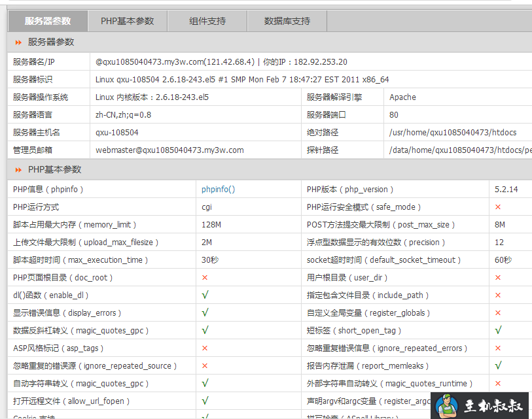This screenshot has width=532, height=419.
Task: Open the 数据库支持 tab
Action: coord(287,21)
